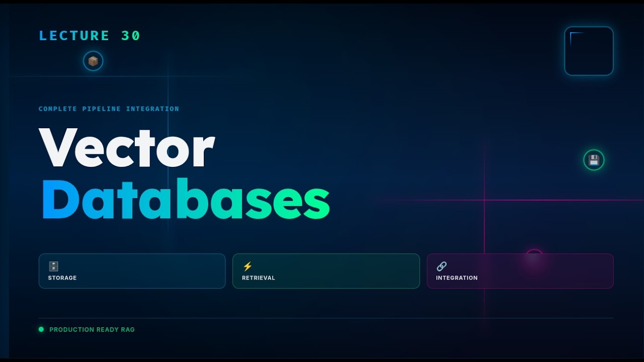Click the floppy disk save icon
Viewport: 644px width, 362px height.
pyautogui.click(x=594, y=160)
